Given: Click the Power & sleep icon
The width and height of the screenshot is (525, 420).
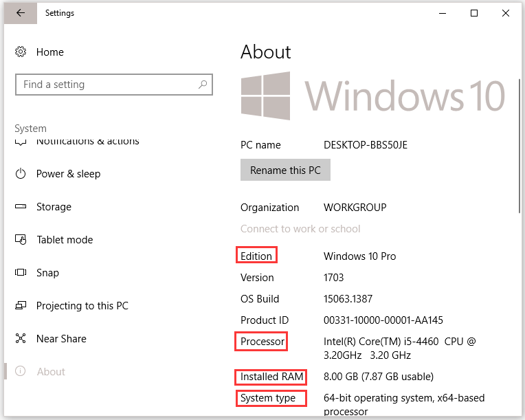Looking at the screenshot, I should (x=21, y=173).
